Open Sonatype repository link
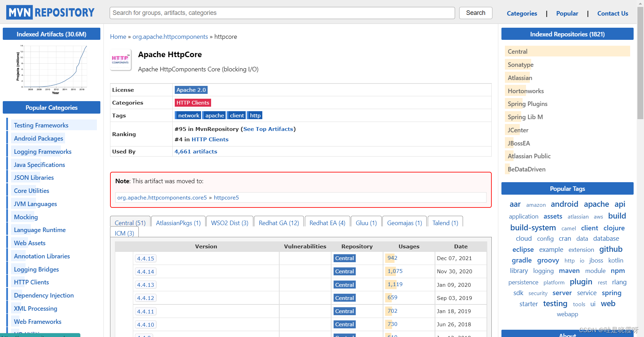The height and width of the screenshot is (337, 644). pyautogui.click(x=520, y=65)
